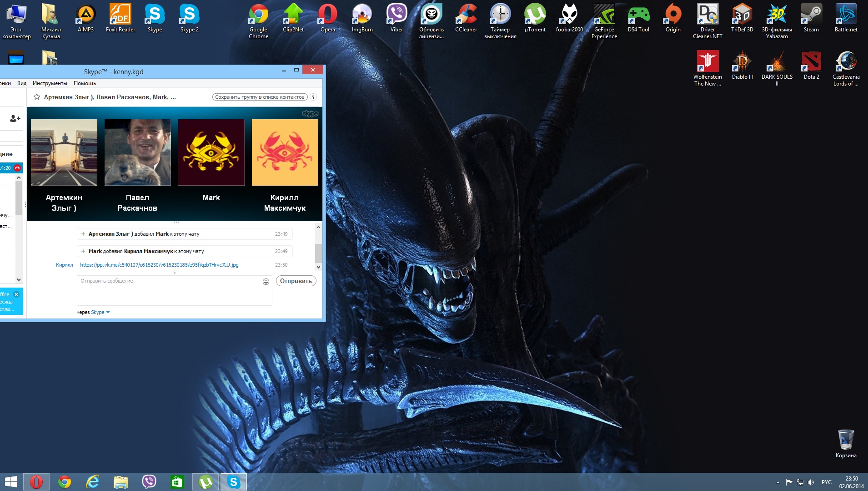The height and width of the screenshot is (491, 868).
Task: End the call with red hang-up button
Action: click(x=17, y=168)
